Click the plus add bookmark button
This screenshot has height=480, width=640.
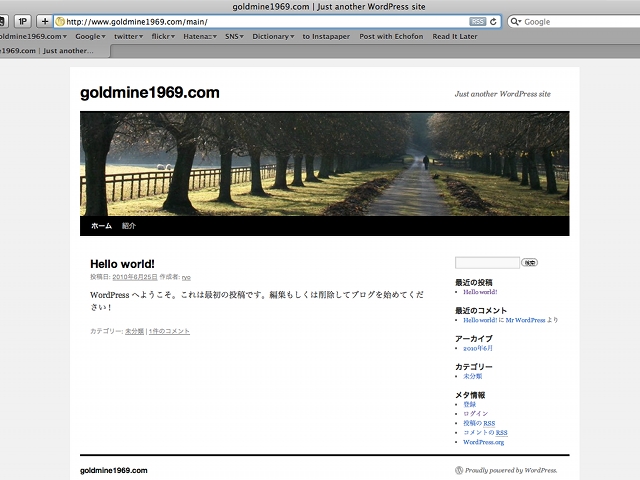(x=45, y=22)
